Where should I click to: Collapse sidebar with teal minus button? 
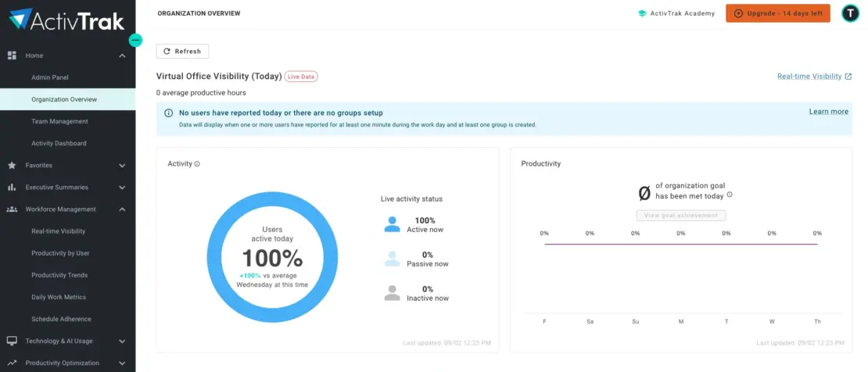point(135,40)
